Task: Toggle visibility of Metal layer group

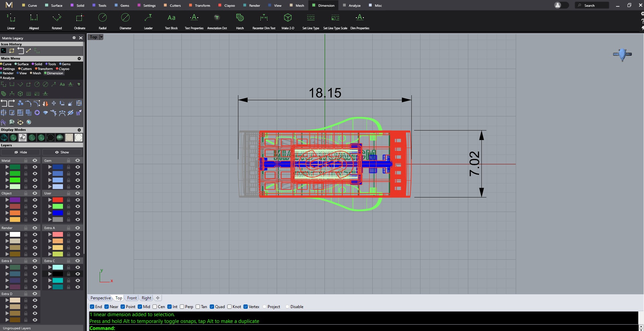Action: 35,160
